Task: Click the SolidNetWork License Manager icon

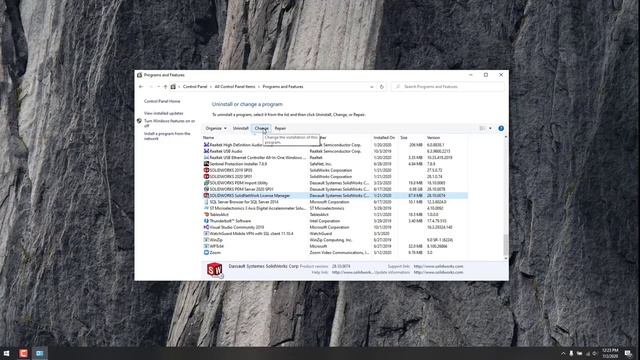Action: coord(206,196)
